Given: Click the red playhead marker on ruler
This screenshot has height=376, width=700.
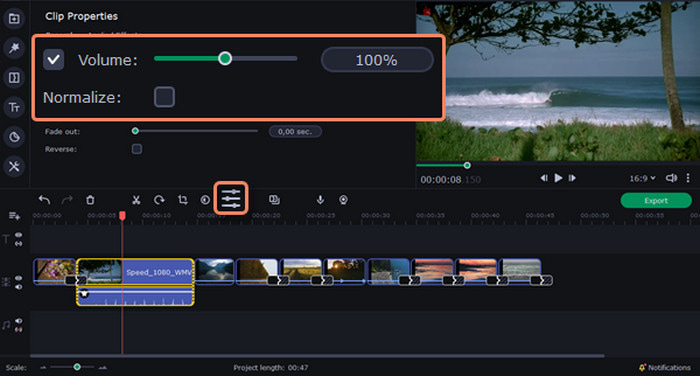Looking at the screenshot, I should [x=122, y=216].
